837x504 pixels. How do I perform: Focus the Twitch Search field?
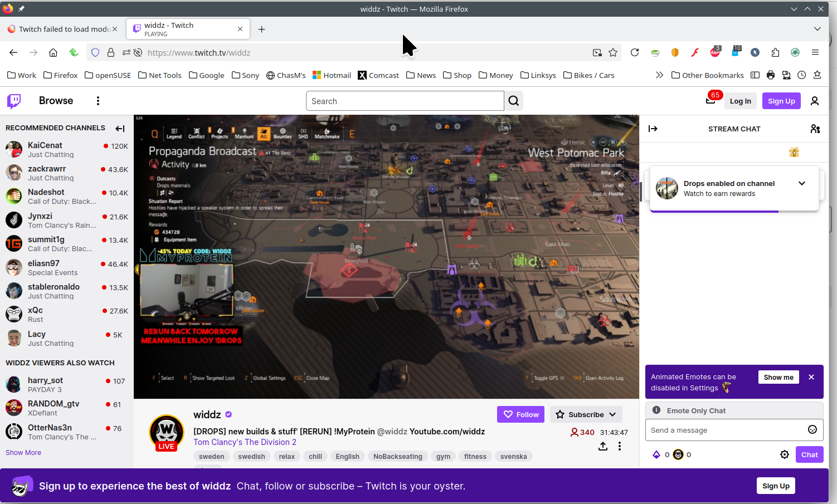pyautogui.click(x=405, y=101)
